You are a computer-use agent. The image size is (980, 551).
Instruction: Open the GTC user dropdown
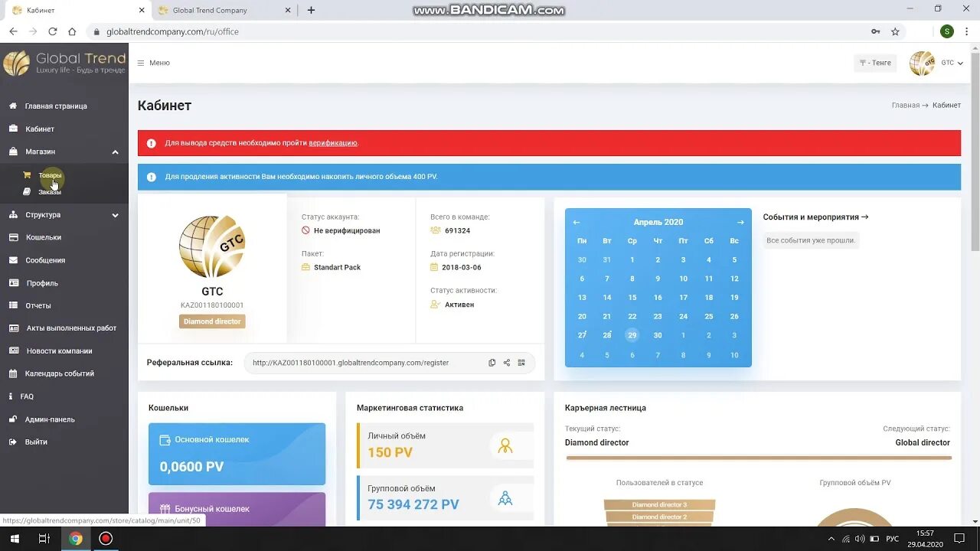tap(952, 63)
